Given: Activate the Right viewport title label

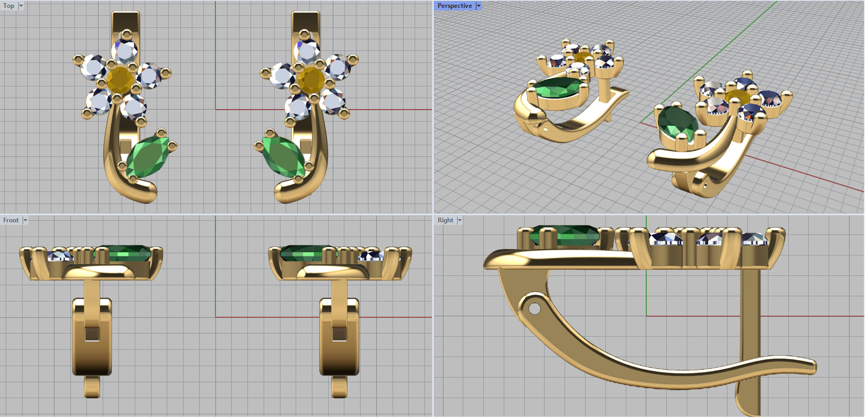Looking at the screenshot, I should [445, 220].
